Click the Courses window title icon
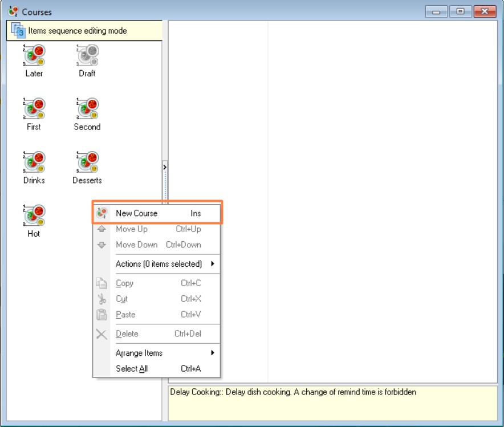This screenshot has width=504, height=427. (14, 11)
